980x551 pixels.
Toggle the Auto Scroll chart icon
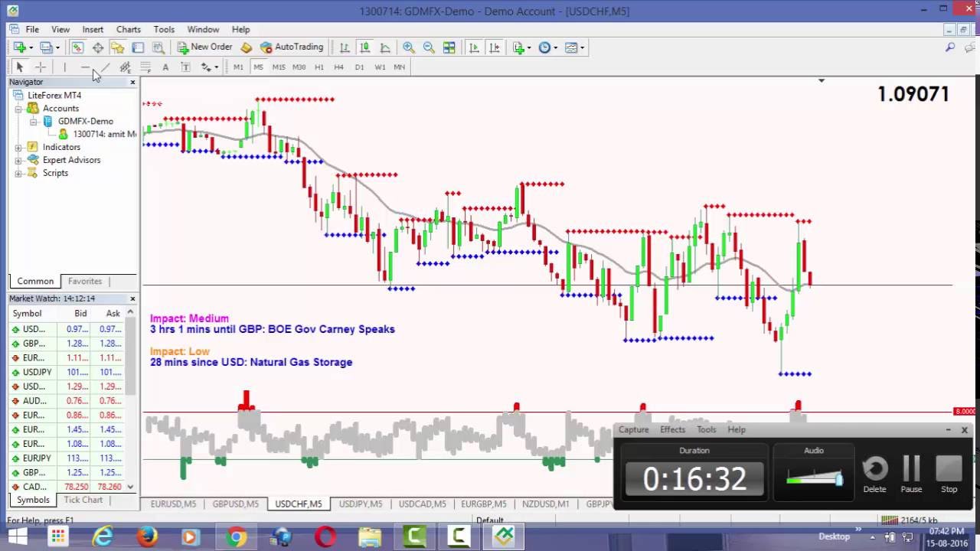474,47
